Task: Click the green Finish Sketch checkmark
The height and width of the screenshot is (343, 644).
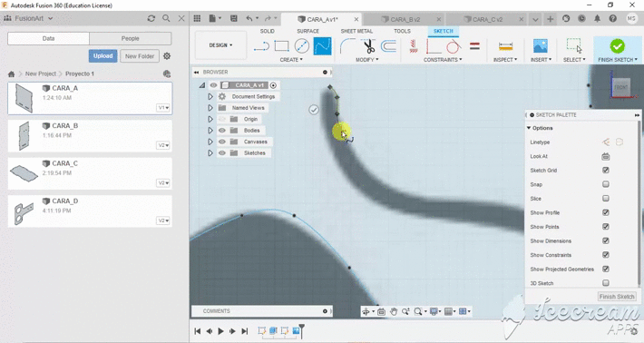Action: (617, 46)
